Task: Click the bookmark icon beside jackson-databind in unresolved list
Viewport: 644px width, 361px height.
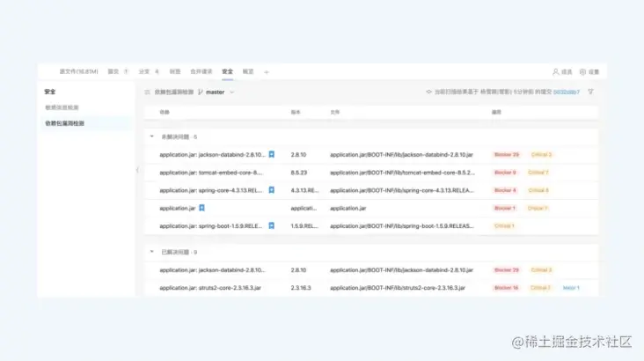Action: [272, 154]
